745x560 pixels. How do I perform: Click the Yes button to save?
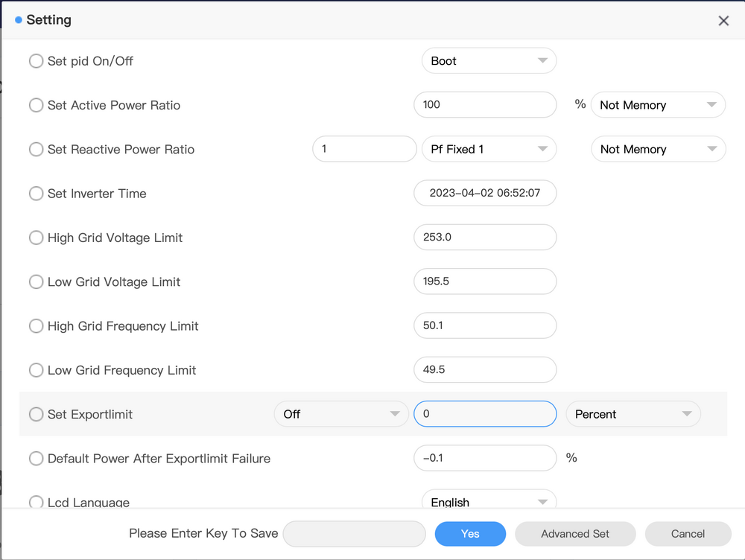(x=470, y=533)
